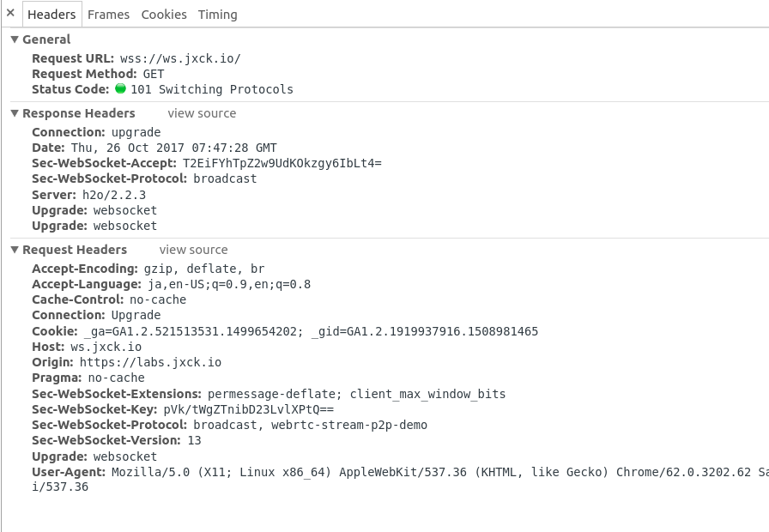Select the Date header value
The image size is (769, 532).
[174, 148]
